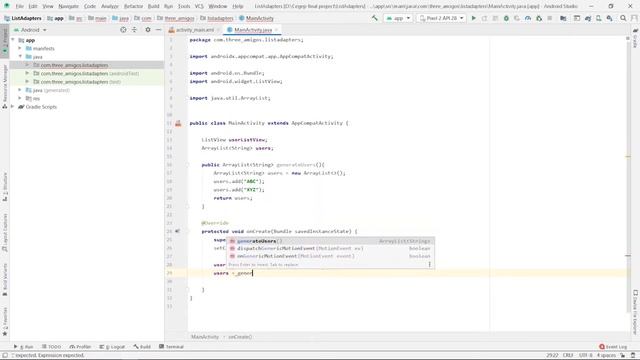640x360 pixels.
Task: Choose dispatchGenericMotionEvent completion suggestion
Action: pyautogui.click(x=330, y=248)
